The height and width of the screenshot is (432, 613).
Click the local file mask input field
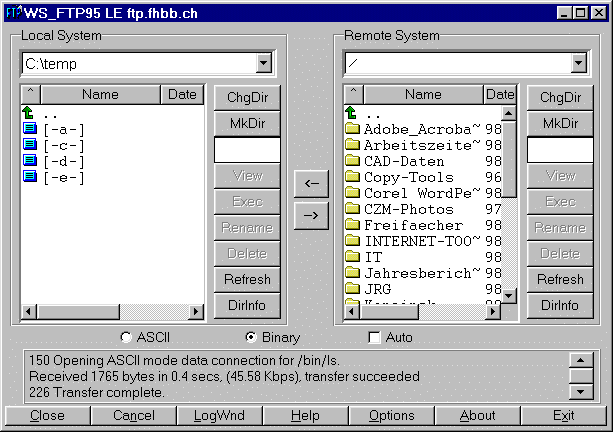(247, 149)
